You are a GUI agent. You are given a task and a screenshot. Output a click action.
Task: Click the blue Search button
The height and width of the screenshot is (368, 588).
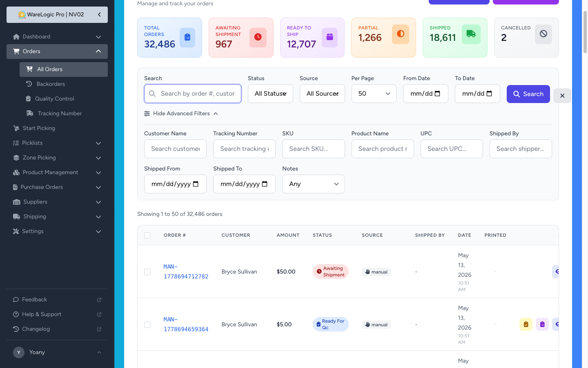point(528,94)
